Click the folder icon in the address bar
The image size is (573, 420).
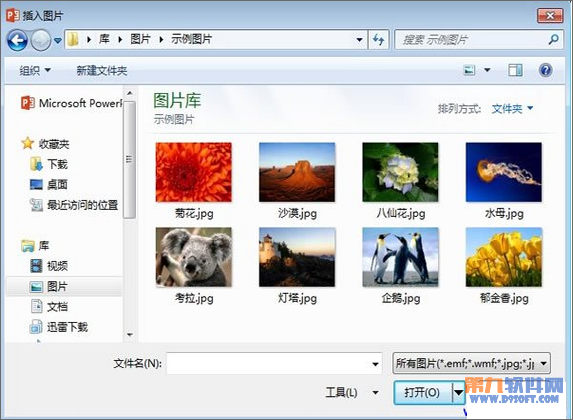[x=73, y=39]
